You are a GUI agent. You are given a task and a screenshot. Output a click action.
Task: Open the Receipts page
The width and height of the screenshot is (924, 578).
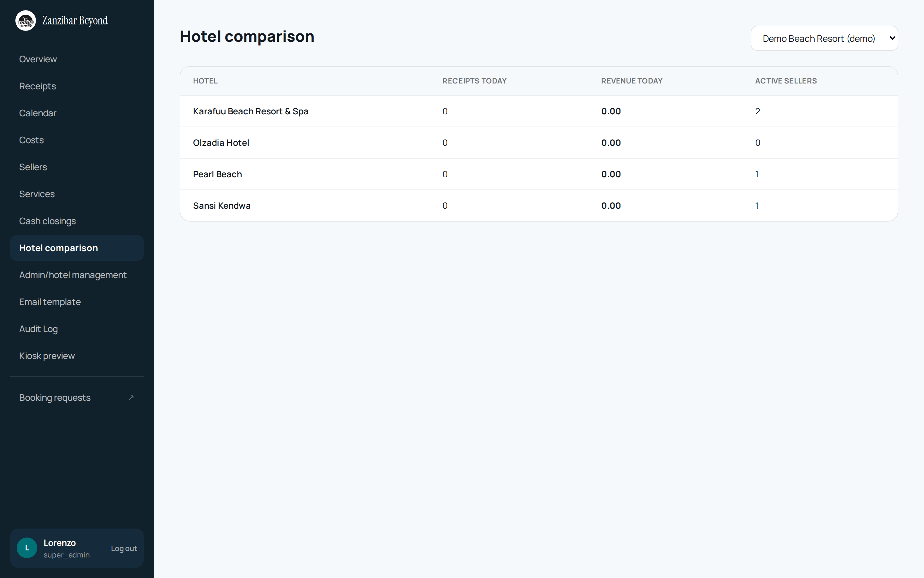[x=77, y=86]
